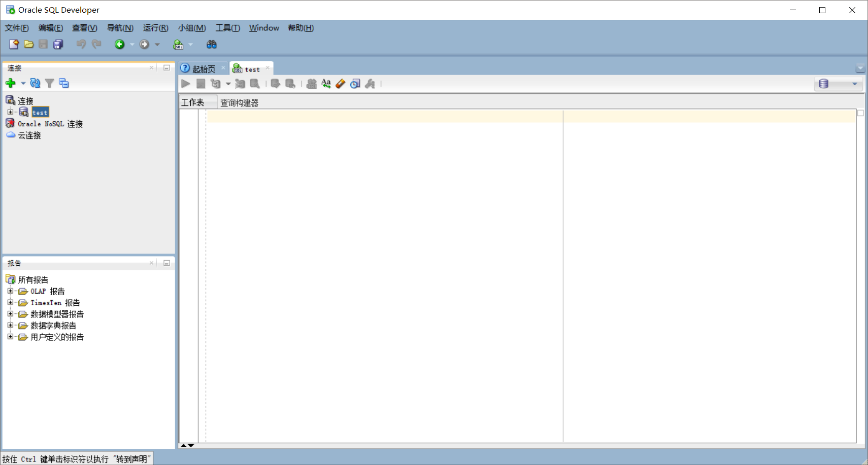The width and height of the screenshot is (868, 465).
Task: Open an unshared SQL worksheet icon
Action: tap(312, 84)
